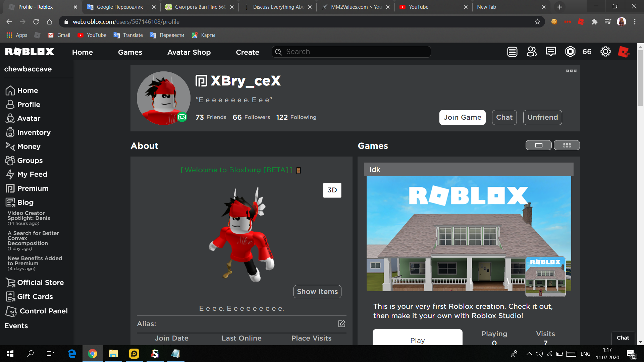Open the Messages icon in top navbar
The image size is (644, 362).
coord(551,52)
